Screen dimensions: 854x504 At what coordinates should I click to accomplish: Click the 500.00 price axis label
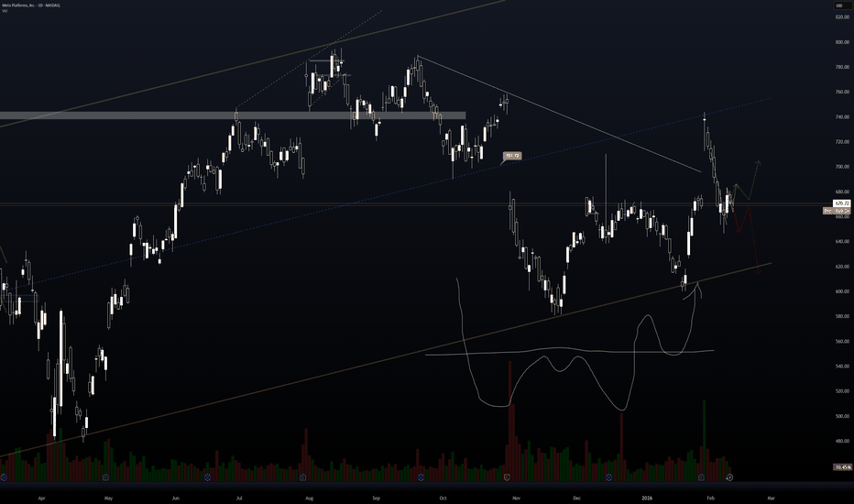coord(842,416)
